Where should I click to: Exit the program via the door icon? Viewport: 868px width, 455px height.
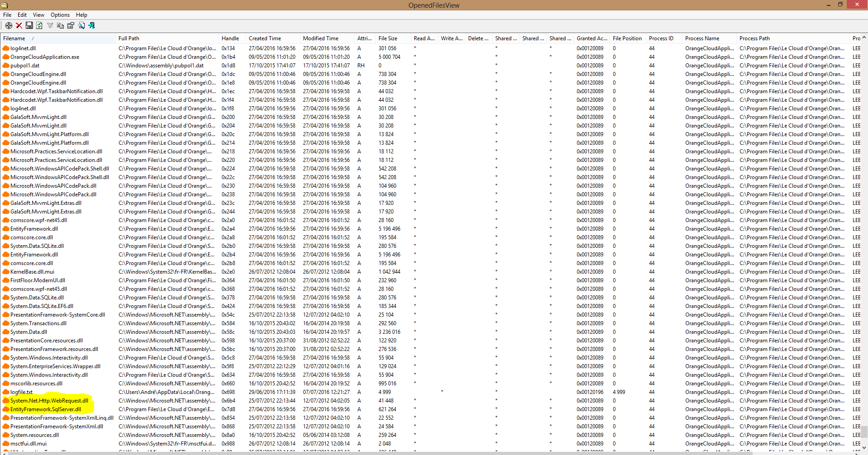click(x=92, y=25)
